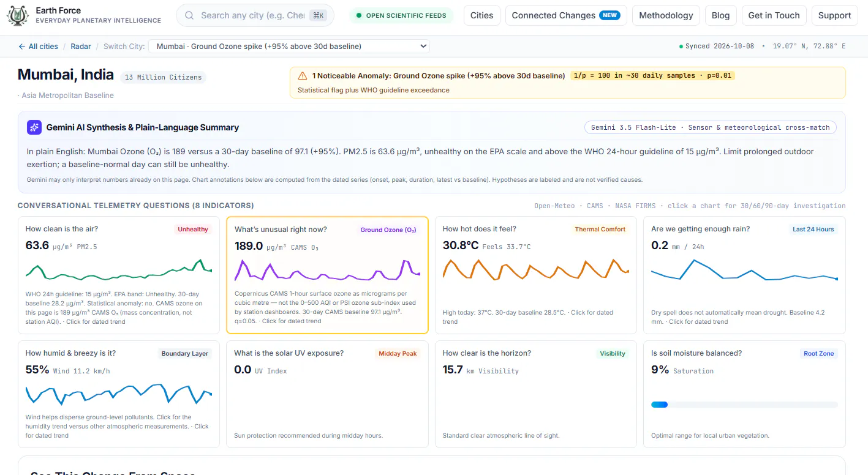Screen dimensions: 868x475
Task: Click the Boundary Layer tag
Action: pyautogui.click(x=185, y=354)
